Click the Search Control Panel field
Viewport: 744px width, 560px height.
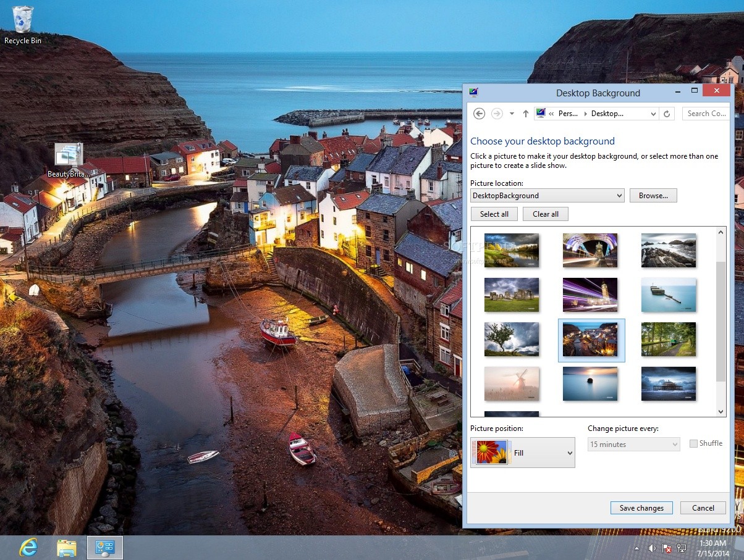tap(706, 114)
